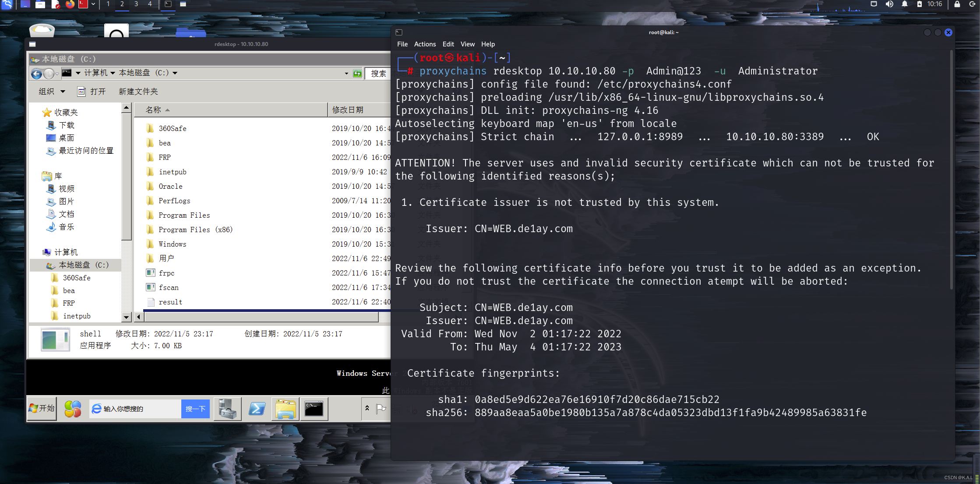Open Server Manager from the Windows taskbar

[227, 409]
